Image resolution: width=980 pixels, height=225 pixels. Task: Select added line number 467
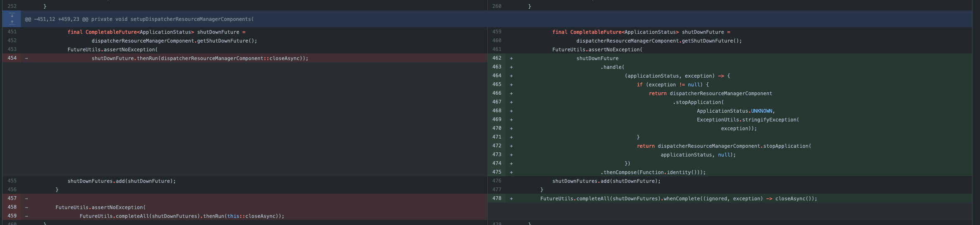(497, 102)
